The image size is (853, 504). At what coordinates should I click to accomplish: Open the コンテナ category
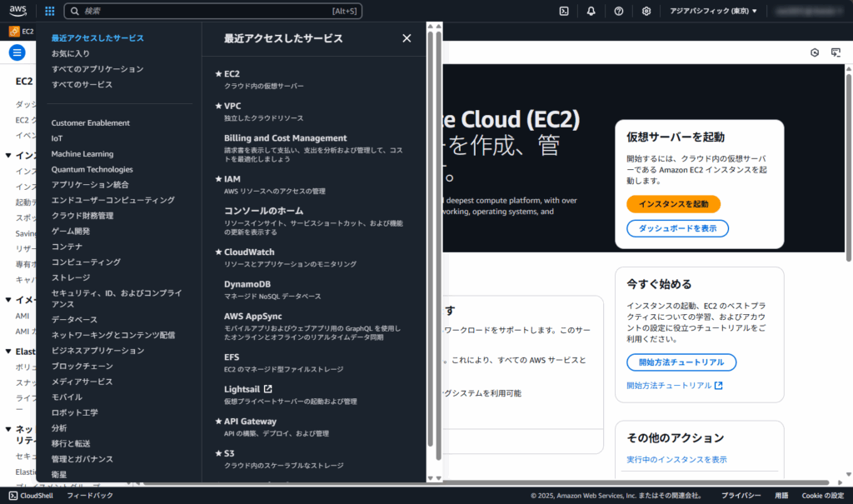(67, 247)
